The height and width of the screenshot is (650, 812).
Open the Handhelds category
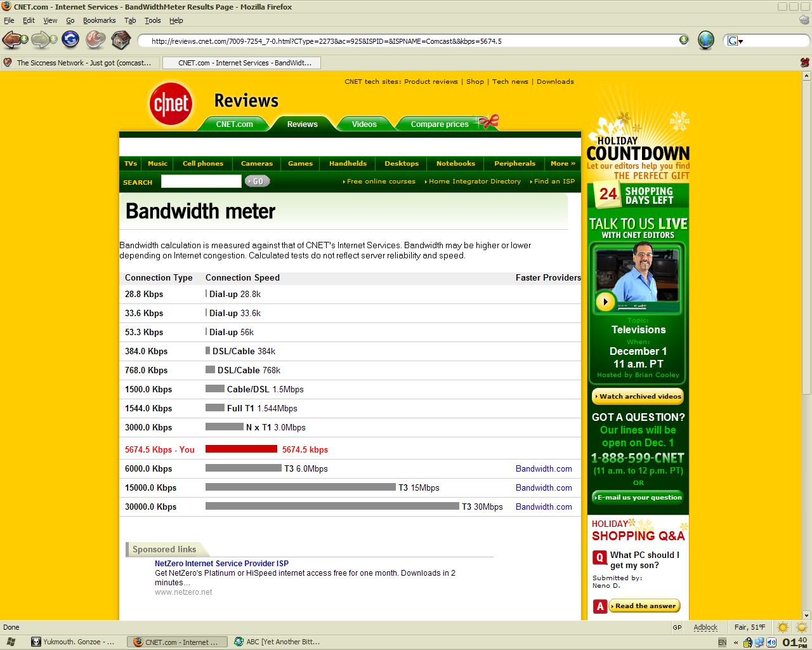pos(348,164)
